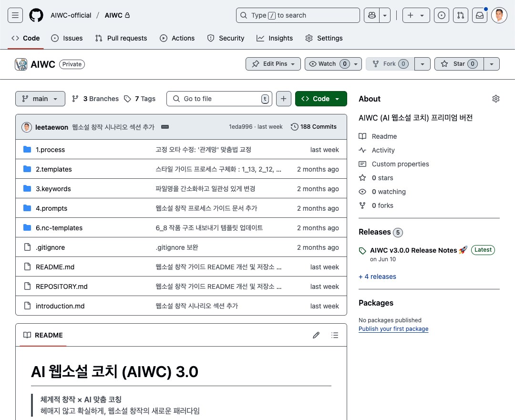Open the Copilot chat icon in header
515x420 pixels.
point(372,15)
